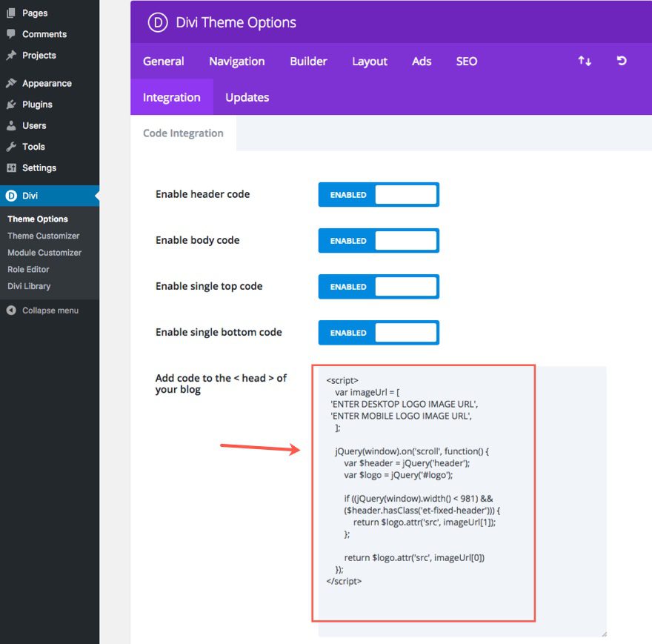Click the Tools wrench icon
Viewport: 652px width, 644px height.
pos(11,147)
